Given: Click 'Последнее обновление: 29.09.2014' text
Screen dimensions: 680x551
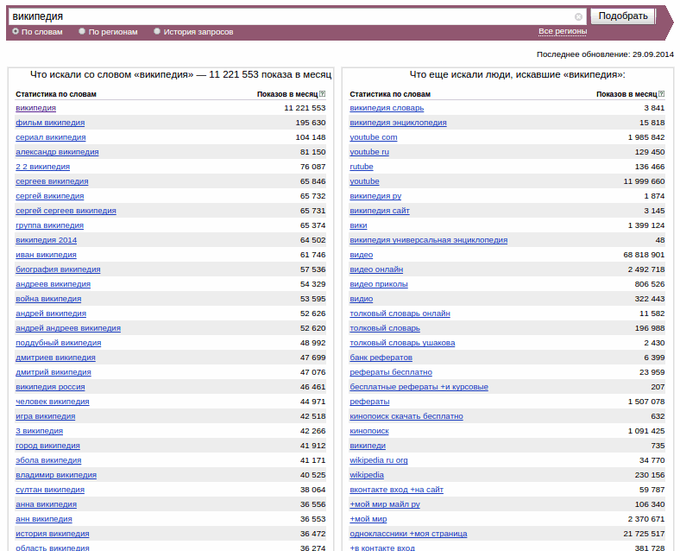Looking at the screenshot, I should pos(605,54).
